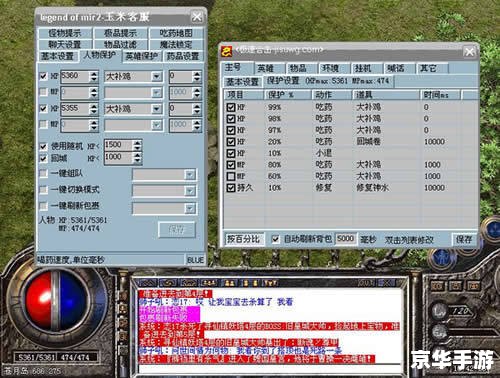Toggle the HP 20% 回城卷 row checkbox
The width and height of the screenshot is (500, 378).
point(231,142)
